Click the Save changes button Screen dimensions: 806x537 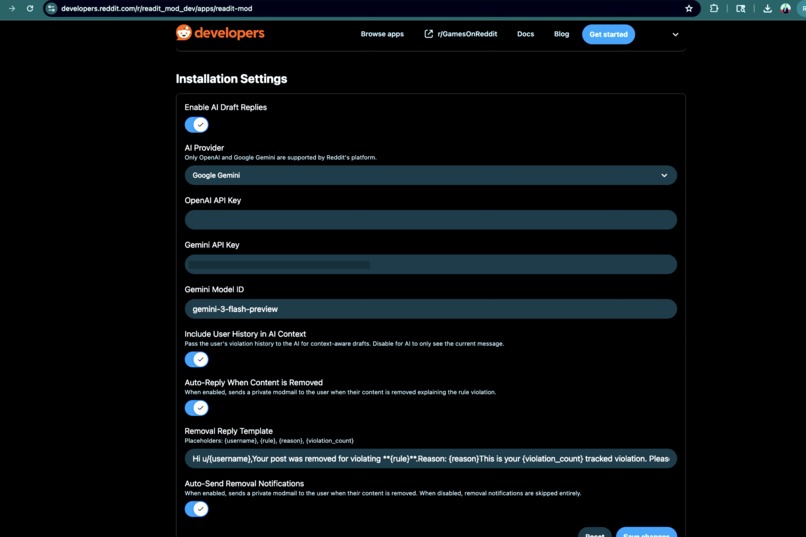pos(646,532)
